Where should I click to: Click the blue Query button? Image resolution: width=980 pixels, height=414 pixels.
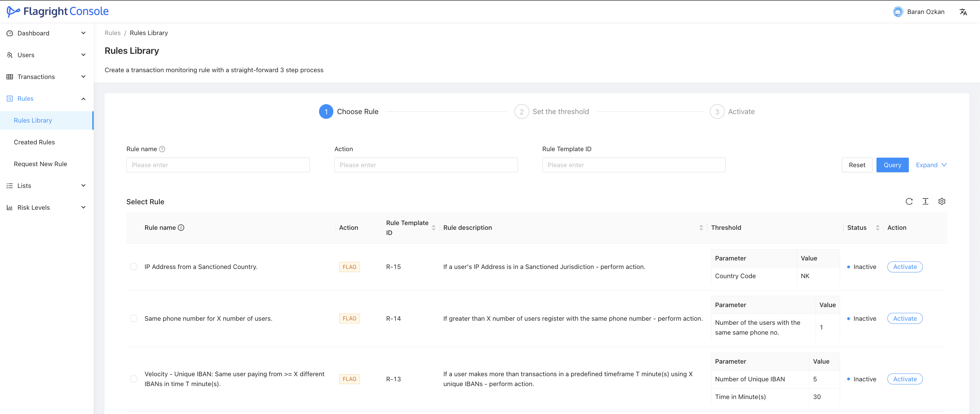click(x=892, y=165)
